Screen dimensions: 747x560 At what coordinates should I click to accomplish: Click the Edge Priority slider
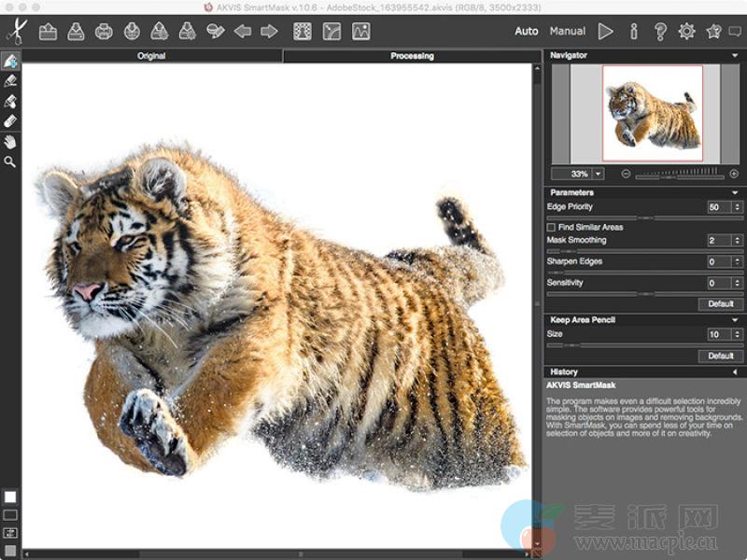(x=644, y=217)
